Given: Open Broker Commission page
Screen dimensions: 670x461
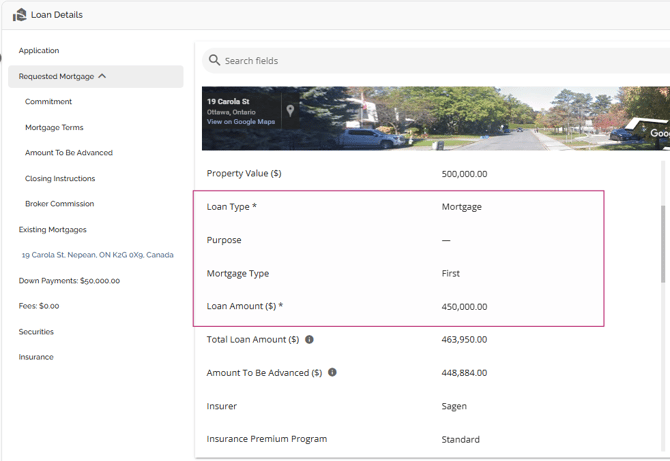Looking at the screenshot, I should click(59, 204).
